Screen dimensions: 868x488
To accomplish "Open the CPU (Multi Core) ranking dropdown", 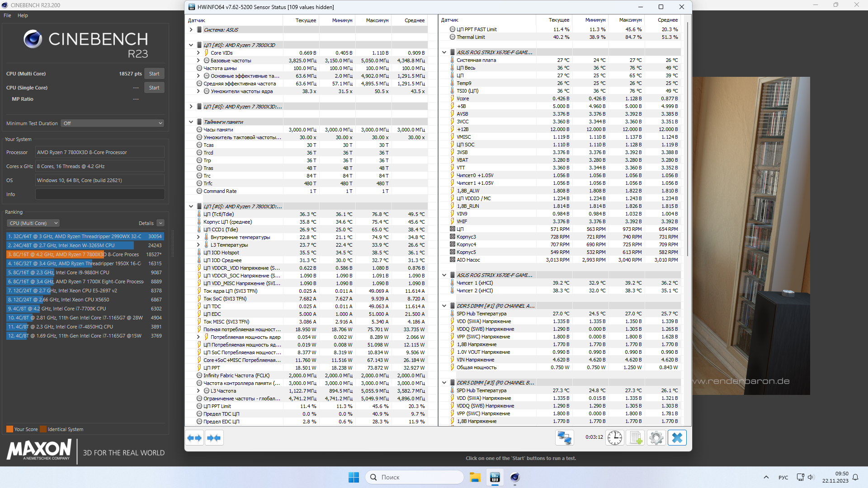I will pos(33,223).
